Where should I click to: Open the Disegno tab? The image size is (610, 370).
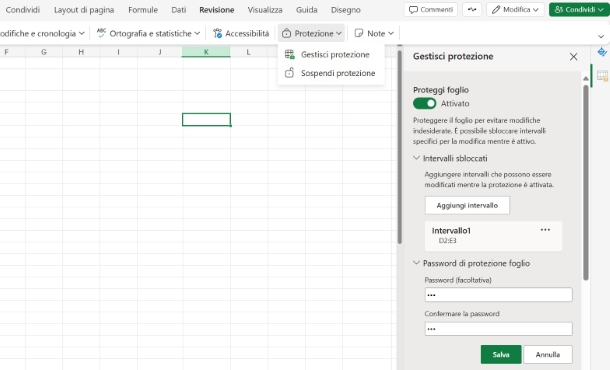click(345, 10)
